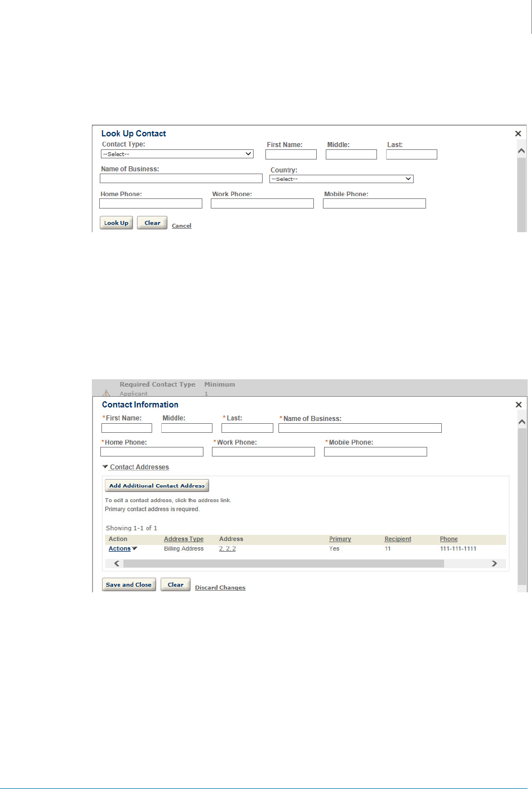Image resolution: width=532 pixels, height=789 pixels.
Task: Click First Name field in Contact Information
Action: pyautogui.click(x=127, y=428)
